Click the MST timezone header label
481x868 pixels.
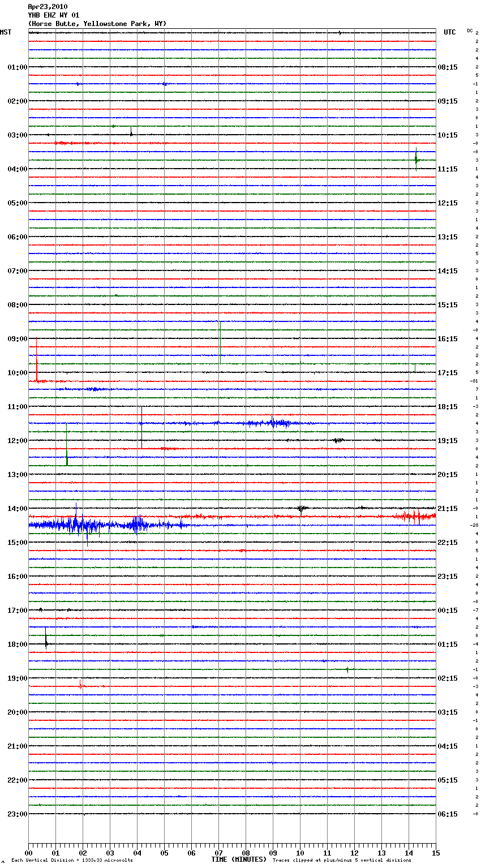point(6,32)
